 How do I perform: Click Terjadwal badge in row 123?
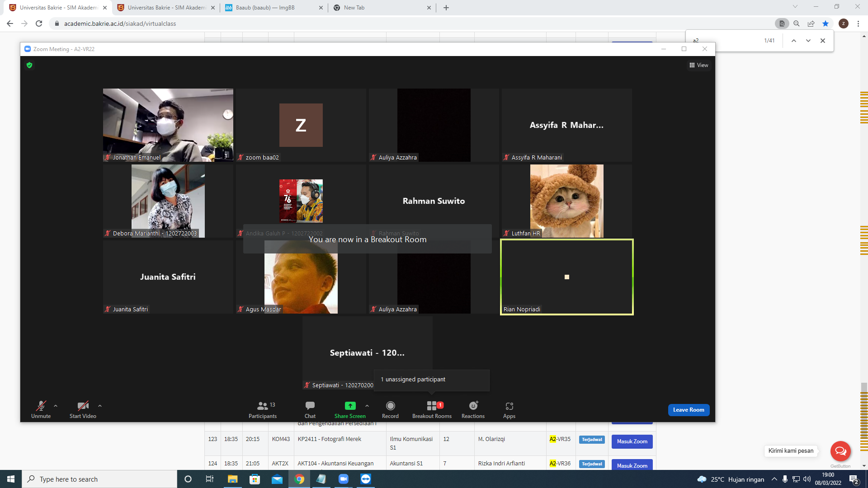pyautogui.click(x=592, y=440)
